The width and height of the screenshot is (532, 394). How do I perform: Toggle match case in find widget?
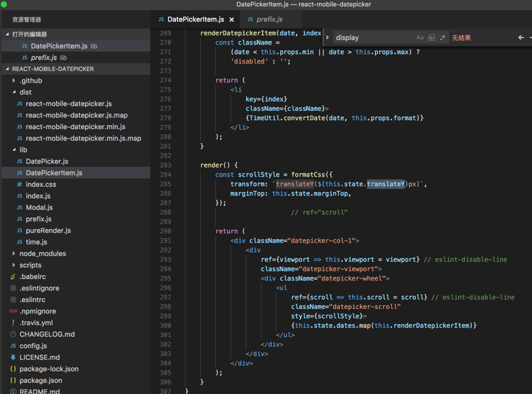point(420,38)
